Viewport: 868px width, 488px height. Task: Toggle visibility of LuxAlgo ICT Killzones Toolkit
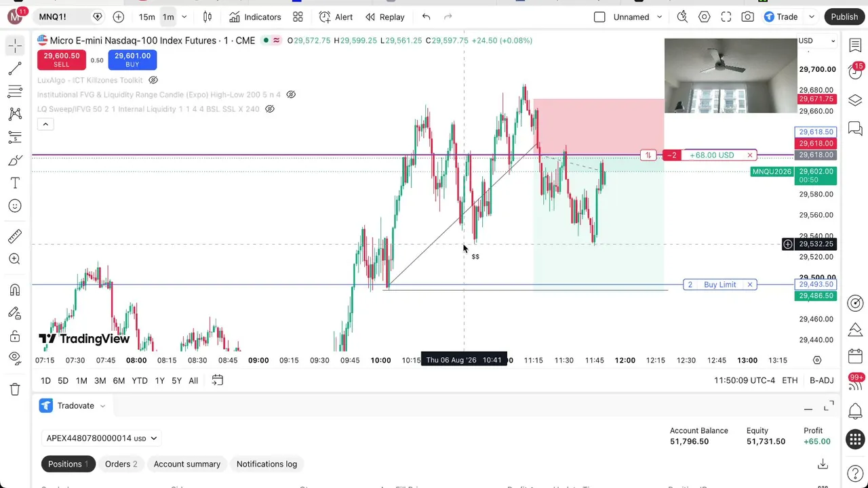pyautogui.click(x=153, y=80)
